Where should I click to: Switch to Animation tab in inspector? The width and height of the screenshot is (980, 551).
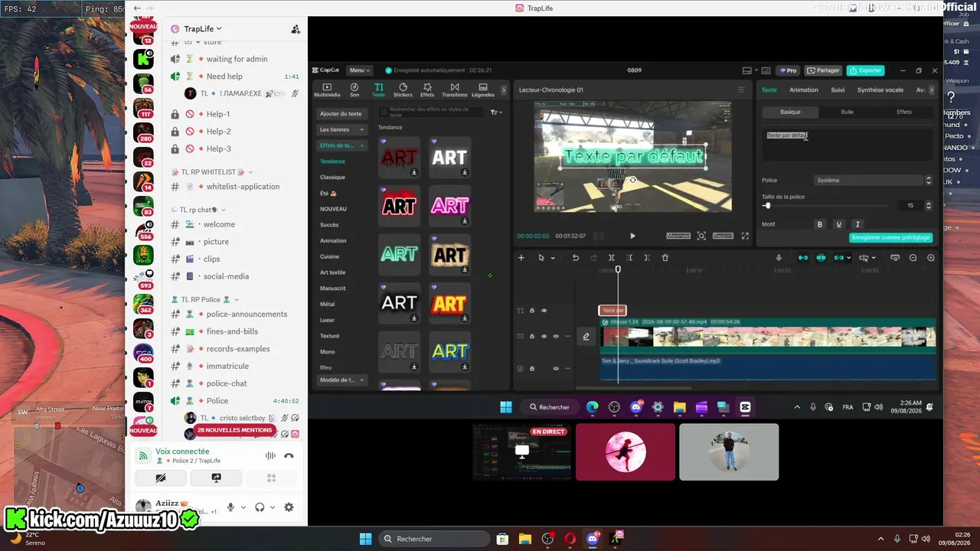[804, 90]
